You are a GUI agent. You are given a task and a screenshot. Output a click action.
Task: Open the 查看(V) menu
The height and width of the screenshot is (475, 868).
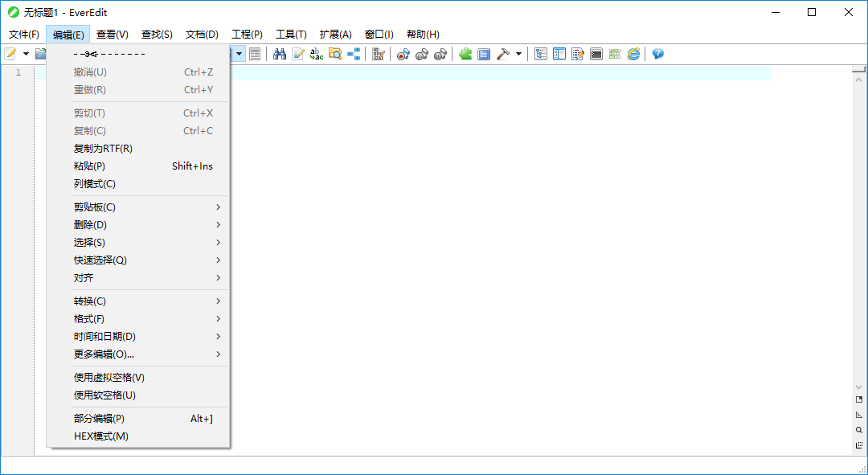coord(113,35)
